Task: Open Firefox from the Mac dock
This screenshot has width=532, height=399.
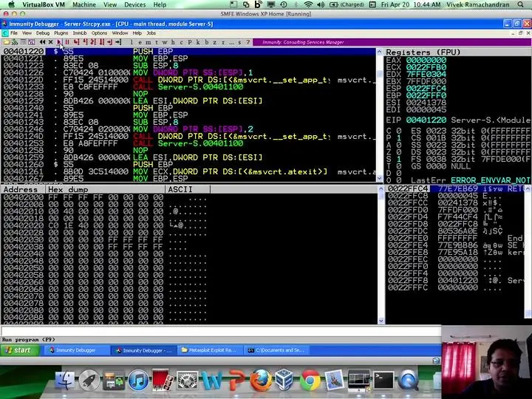Action: [x=261, y=380]
